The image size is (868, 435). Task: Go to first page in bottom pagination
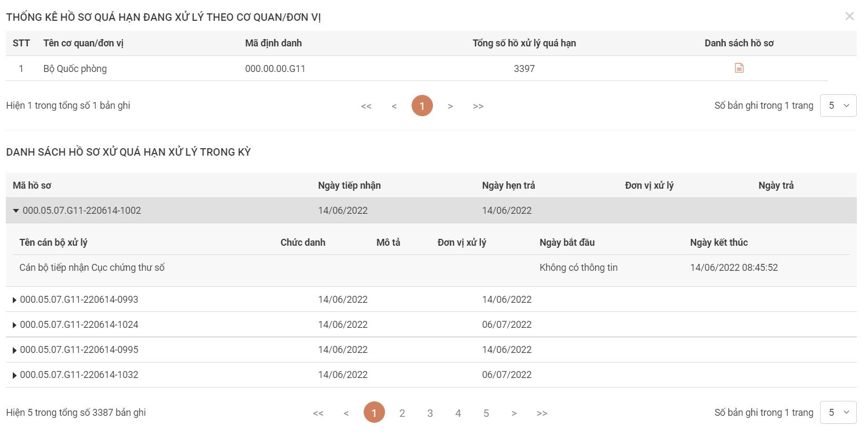coord(318,413)
